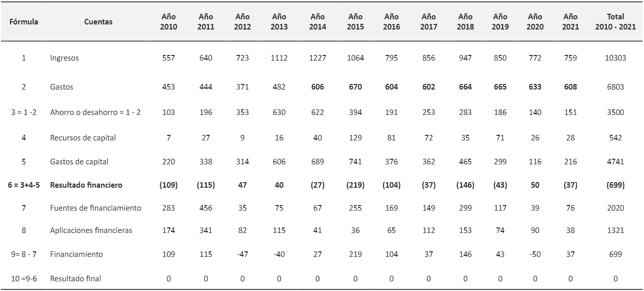
Task: Select the Año 2010 column header
Action: pyautogui.click(x=168, y=22)
